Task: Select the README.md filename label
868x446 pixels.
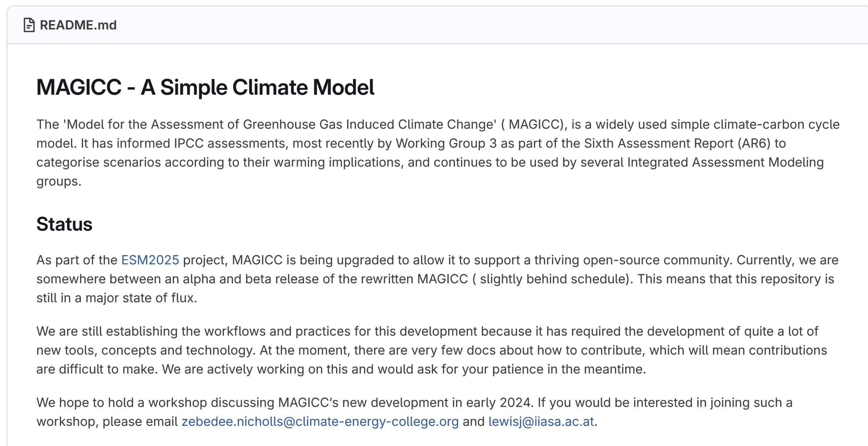Action: tap(78, 25)
